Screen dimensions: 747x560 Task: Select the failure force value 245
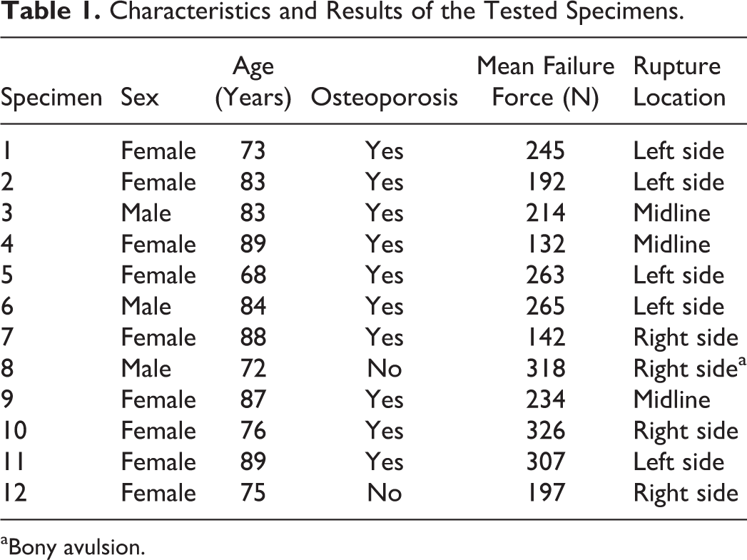[546, 151]
